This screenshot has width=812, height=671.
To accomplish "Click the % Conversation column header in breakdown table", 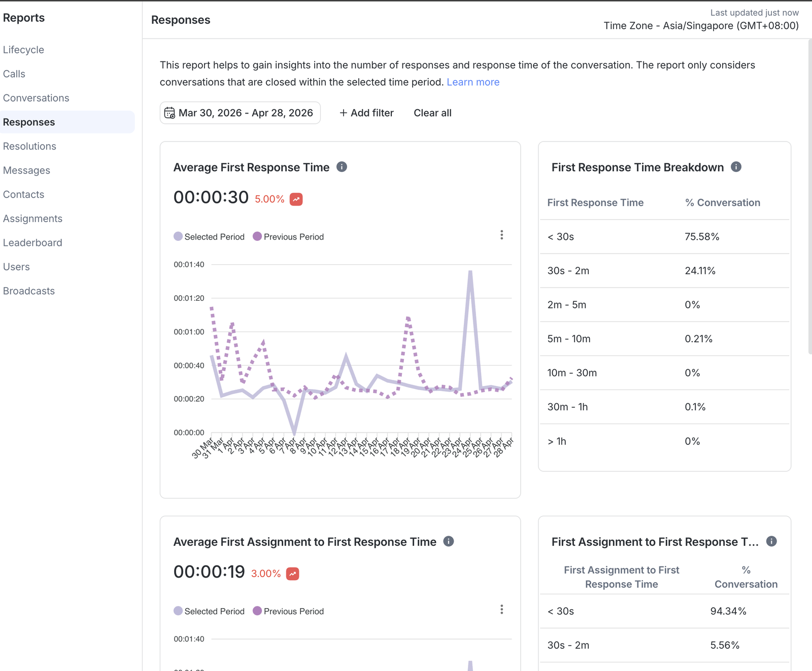I will [723, 202].
